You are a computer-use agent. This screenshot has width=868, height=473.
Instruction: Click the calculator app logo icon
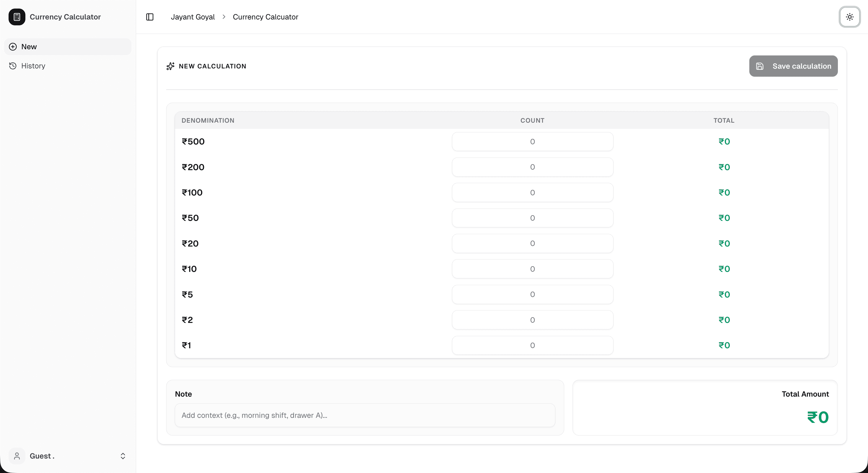coord(17,17)
